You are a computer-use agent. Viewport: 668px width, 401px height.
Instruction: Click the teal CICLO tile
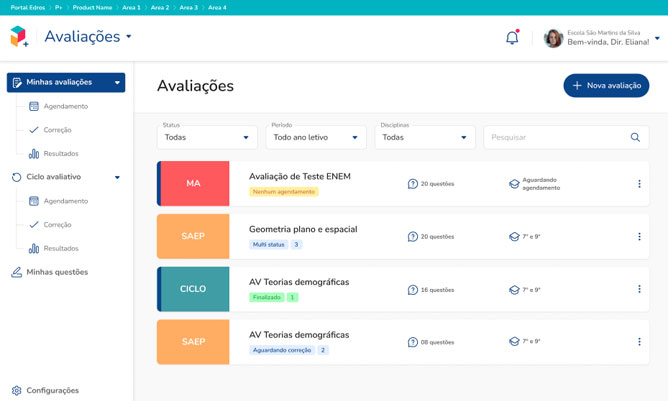[x=193, y=289]
